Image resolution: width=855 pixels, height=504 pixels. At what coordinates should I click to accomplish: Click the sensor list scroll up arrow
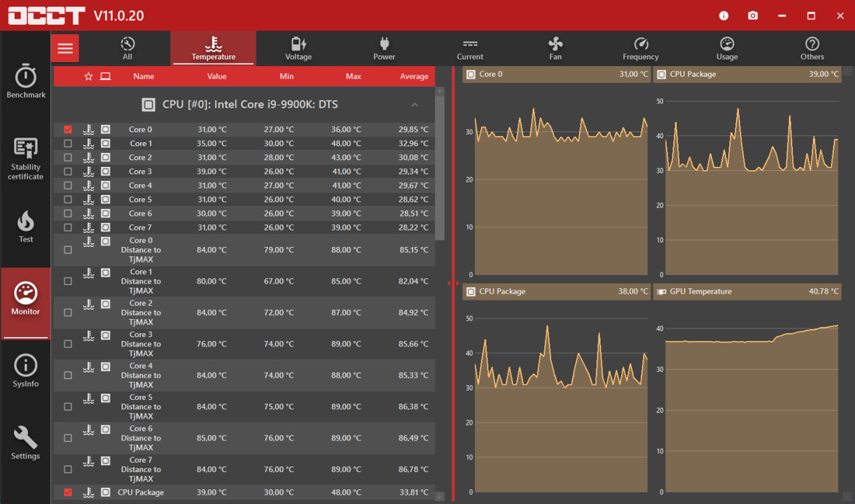point(440,91)
